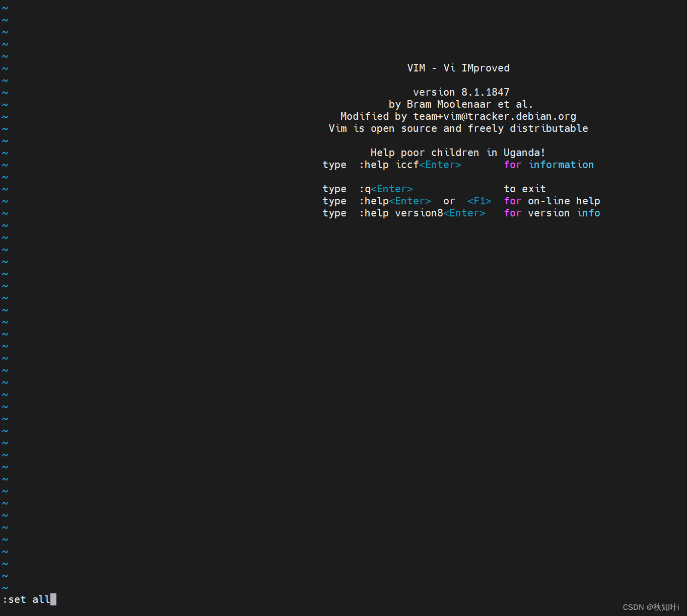The height and width of the screenshot is (616, 687).
Task: Click 'Vim is open source and freely distributable'
Action: point(458,128)
